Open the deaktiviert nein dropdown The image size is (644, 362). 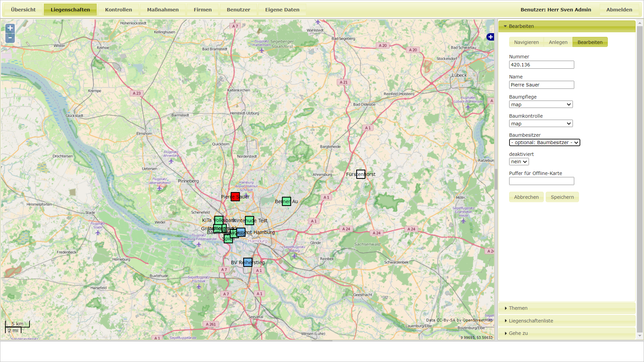[519, 162]
